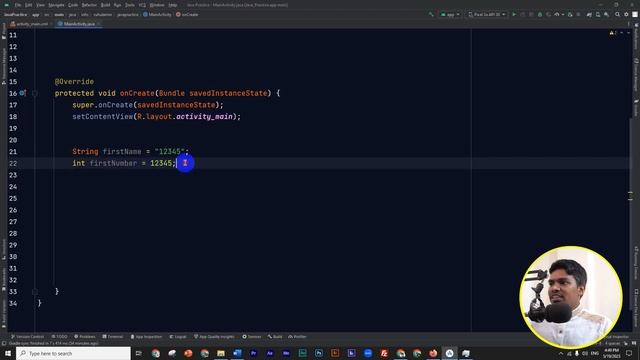The image size is (640, 360).
Task: Open Firefox from the taskbar
Action: point(433,353)
